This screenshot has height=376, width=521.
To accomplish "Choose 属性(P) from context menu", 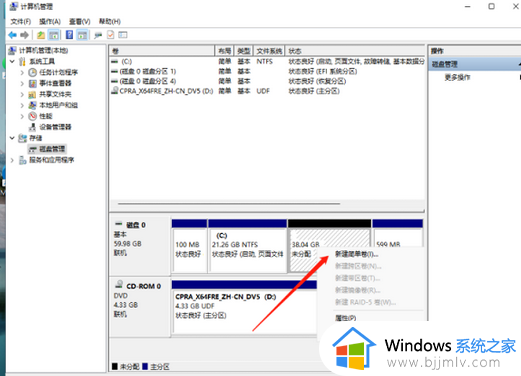I will pos(345,318).
